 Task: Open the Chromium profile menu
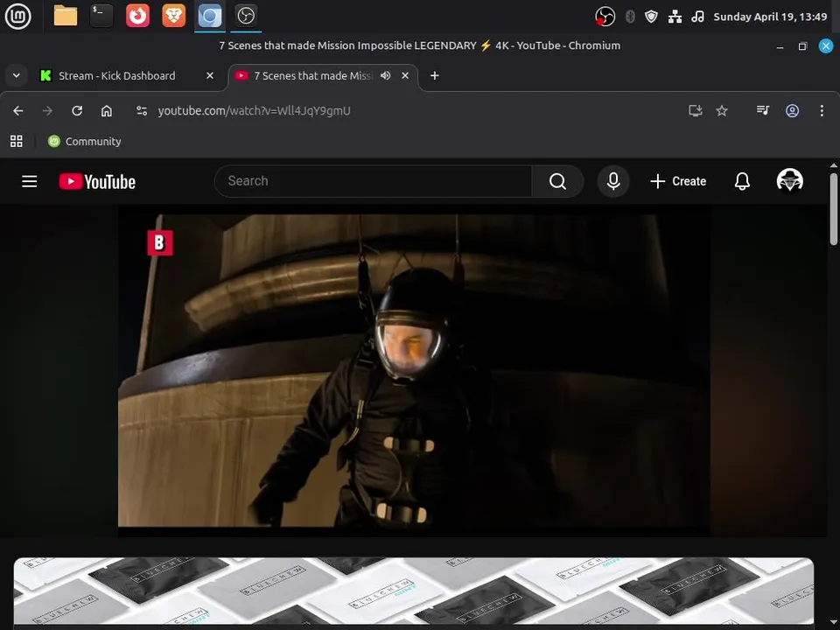click(793, 111)
